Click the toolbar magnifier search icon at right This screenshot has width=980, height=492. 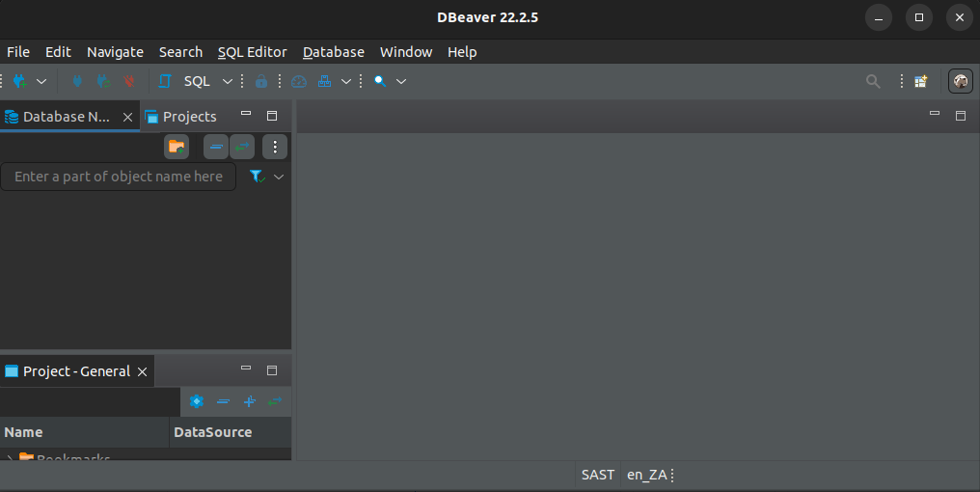coord(873,81)
